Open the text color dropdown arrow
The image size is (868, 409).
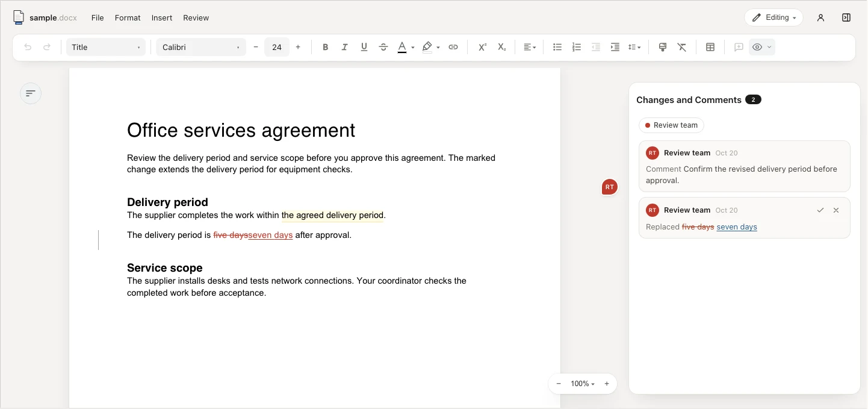413,48
